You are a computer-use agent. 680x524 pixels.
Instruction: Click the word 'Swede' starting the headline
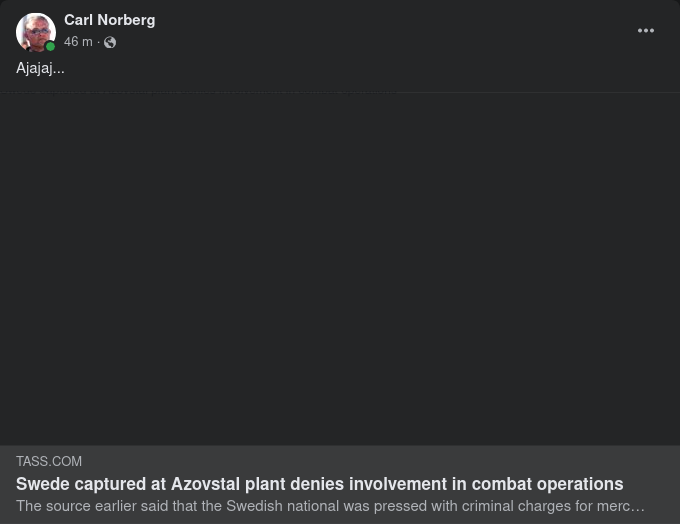tap(43, 484)
